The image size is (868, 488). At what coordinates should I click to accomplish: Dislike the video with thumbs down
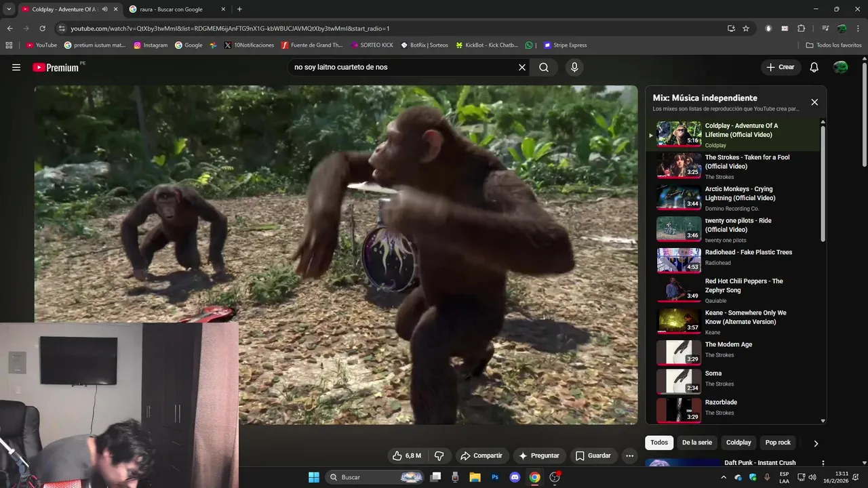(439, 455)
